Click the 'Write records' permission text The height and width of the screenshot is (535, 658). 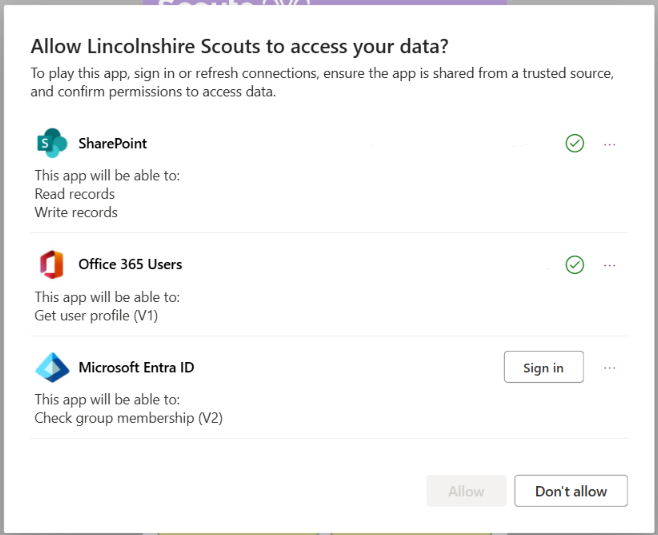point(76,212)
